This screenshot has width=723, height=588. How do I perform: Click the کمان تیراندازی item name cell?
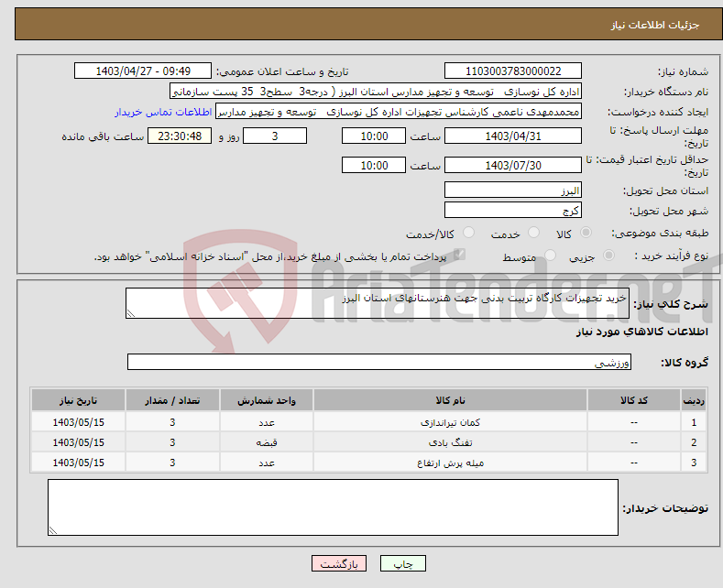(x=450, y=422)
